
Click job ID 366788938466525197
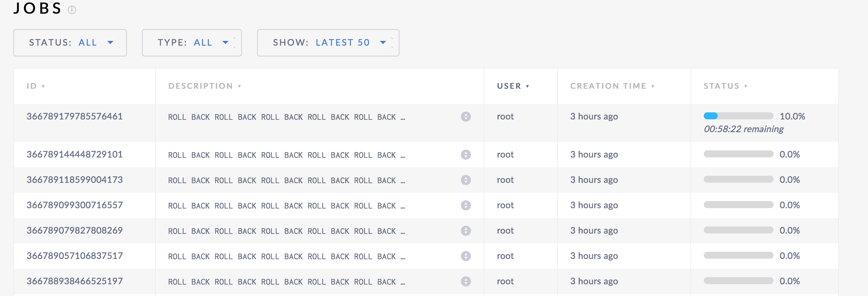(x=75, y=281)
